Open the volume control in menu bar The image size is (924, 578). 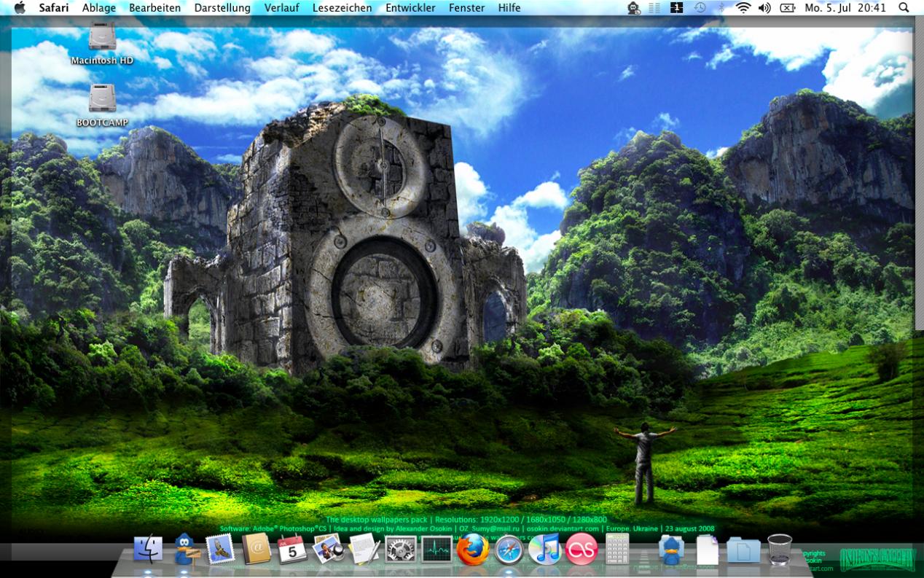tap(764, 8)
